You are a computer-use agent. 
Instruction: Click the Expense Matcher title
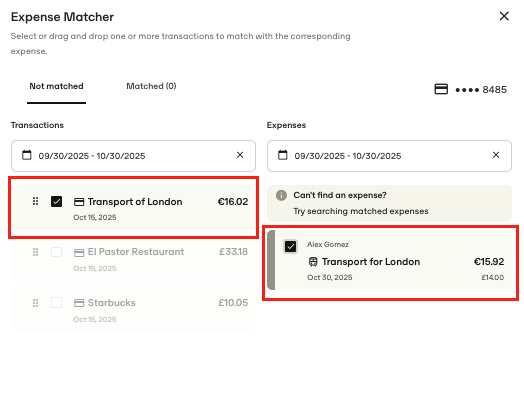tap(62, 17)
